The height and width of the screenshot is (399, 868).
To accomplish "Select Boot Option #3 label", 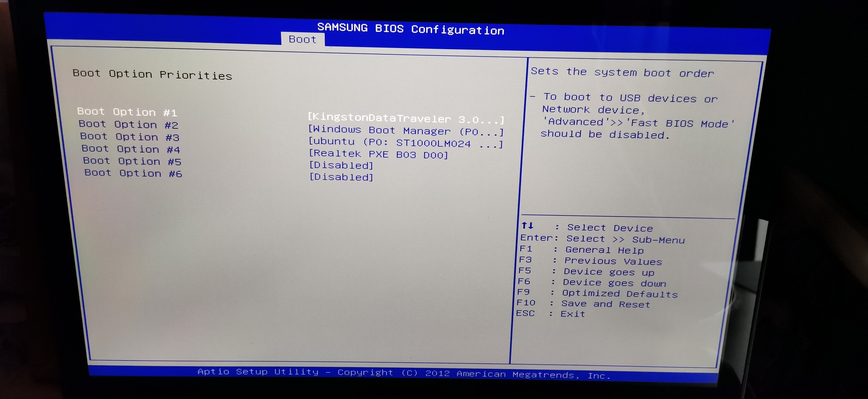I will pos(130,137).
